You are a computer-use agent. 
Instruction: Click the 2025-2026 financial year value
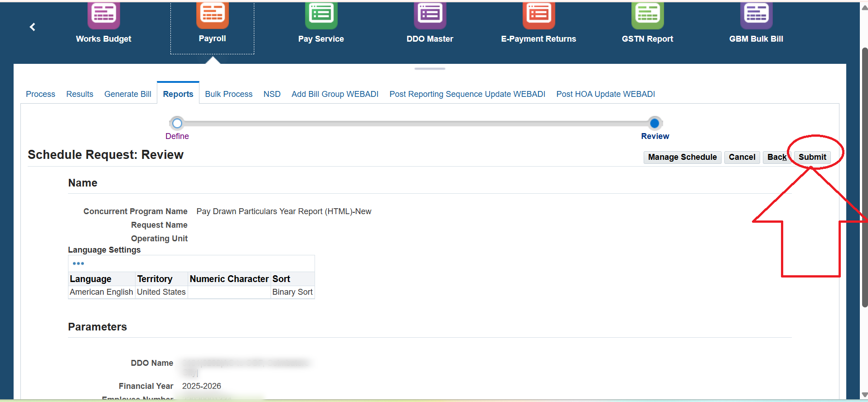click(202, 386)
